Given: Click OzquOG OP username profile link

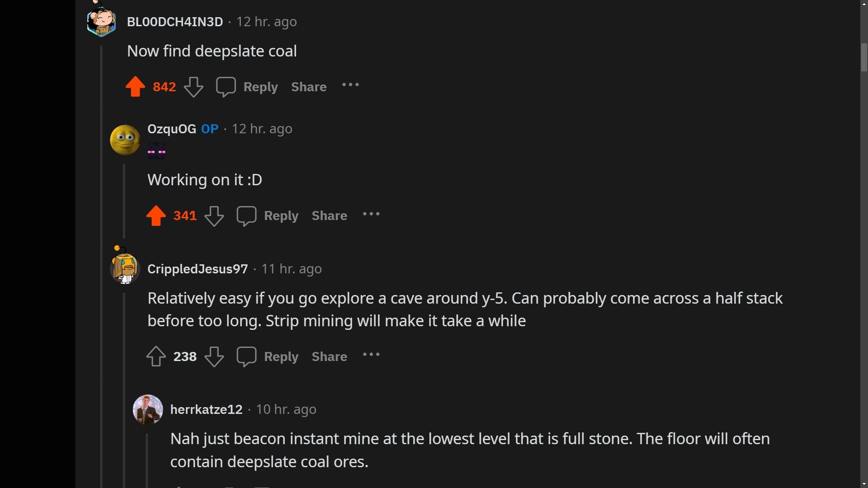Looking at the screenshot, I should coord(171,129).
